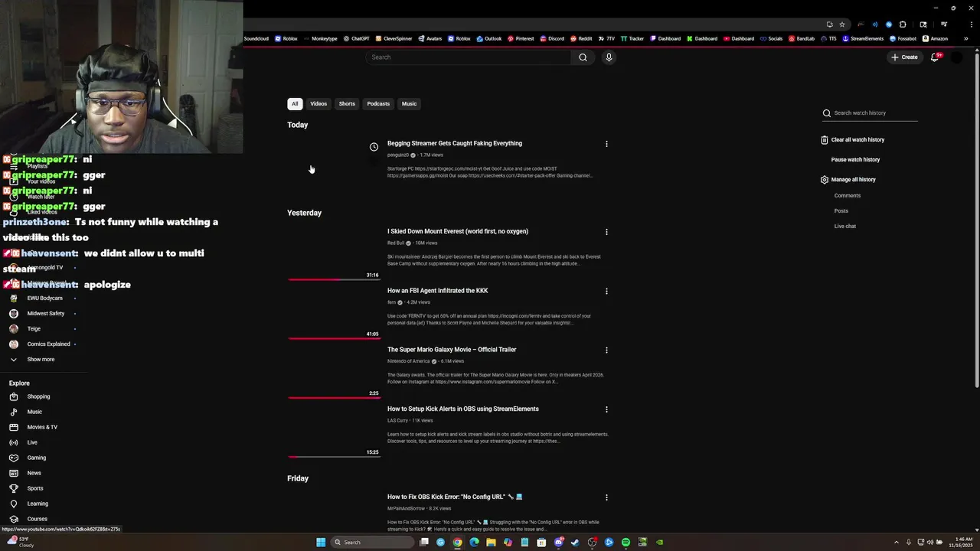
Task: Open the Windows Start menu
Action: (321, 543)
